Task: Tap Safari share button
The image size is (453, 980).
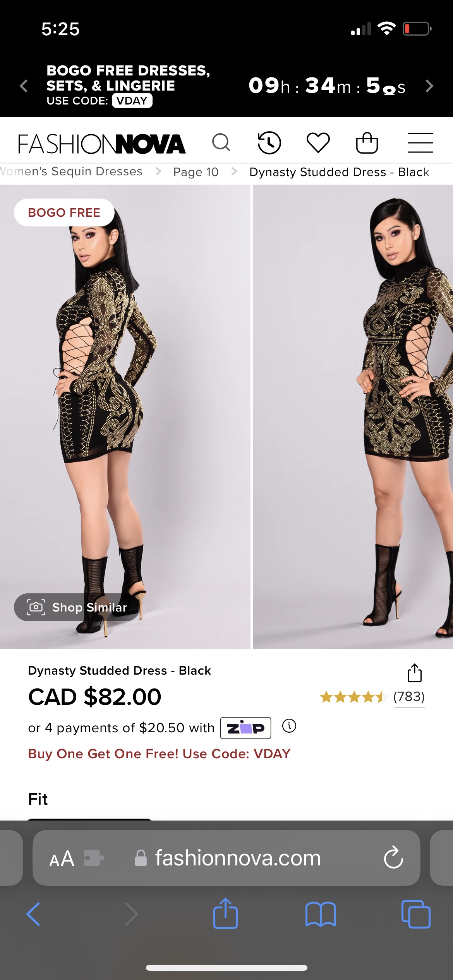Action: point(225,913)
